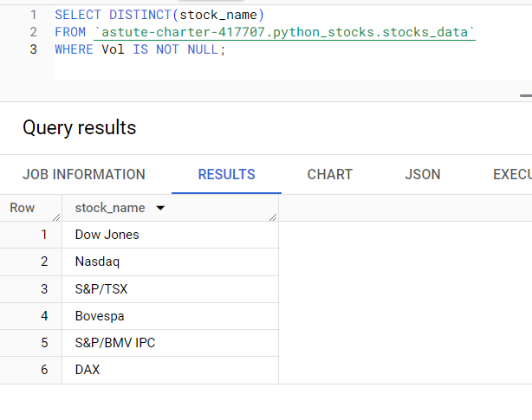Select the S&P/TSX result cell

point(171,289)
